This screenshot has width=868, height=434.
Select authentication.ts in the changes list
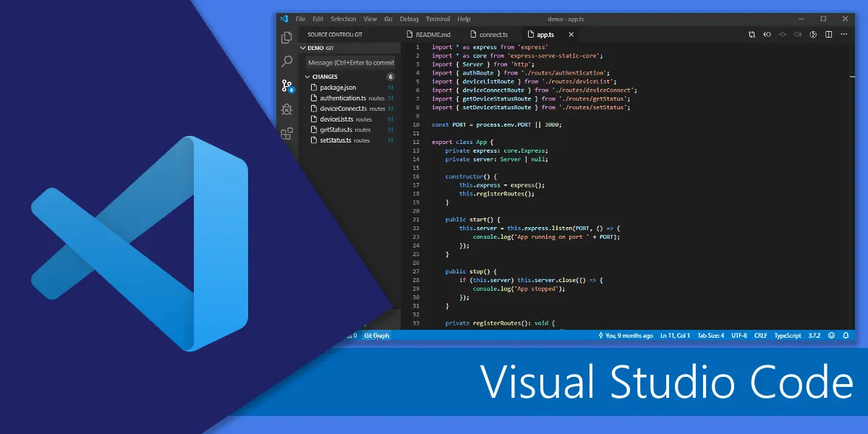(340, 98)
